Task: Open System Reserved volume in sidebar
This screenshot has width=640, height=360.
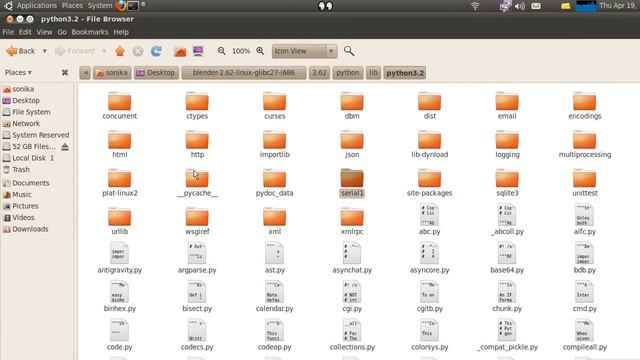Action: tap(36, 135)
